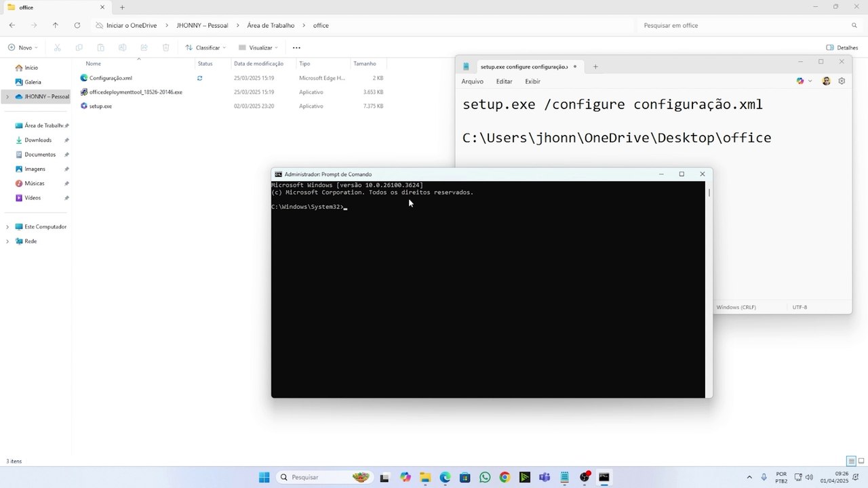The width and height of the screenshot is (868, 488).
Task: Click the Command Prompt icon on the taskbar
Action: click(604, 477)
